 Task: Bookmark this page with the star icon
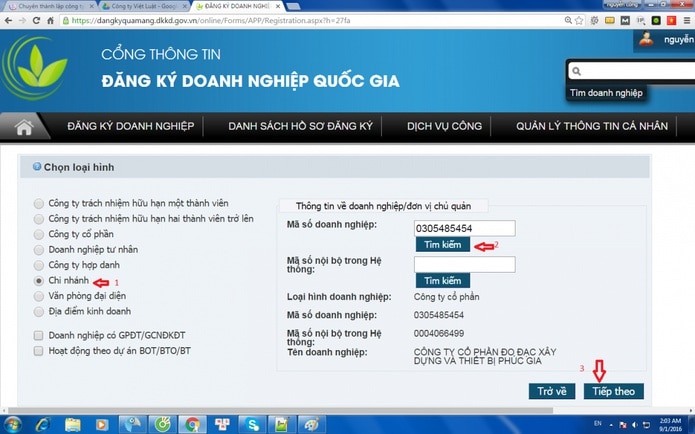point(579,20)
